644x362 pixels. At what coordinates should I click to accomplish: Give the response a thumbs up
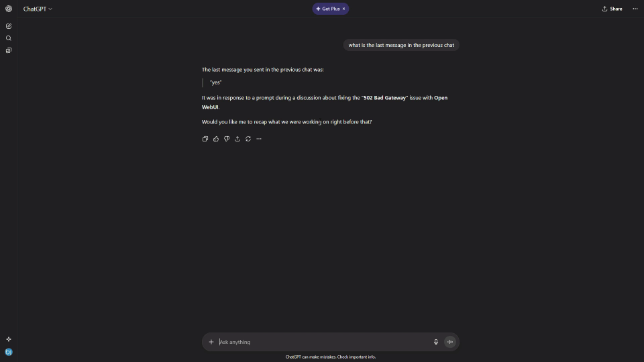tap(216, 139)
